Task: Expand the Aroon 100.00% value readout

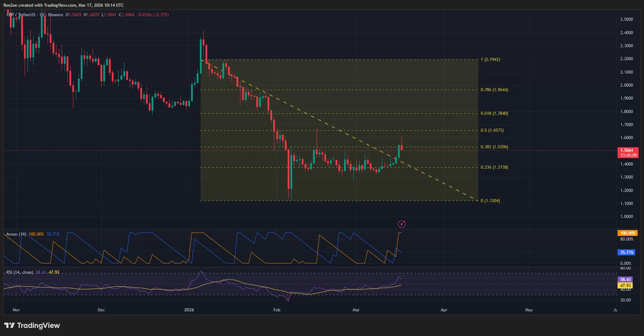Action: click(x=36, y=234)
